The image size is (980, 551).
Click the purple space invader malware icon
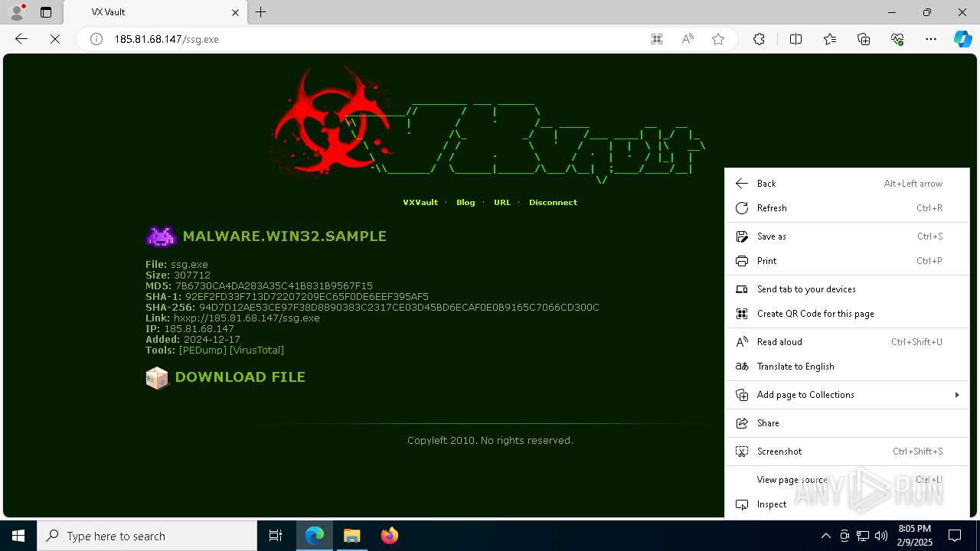tap(161, 236)
